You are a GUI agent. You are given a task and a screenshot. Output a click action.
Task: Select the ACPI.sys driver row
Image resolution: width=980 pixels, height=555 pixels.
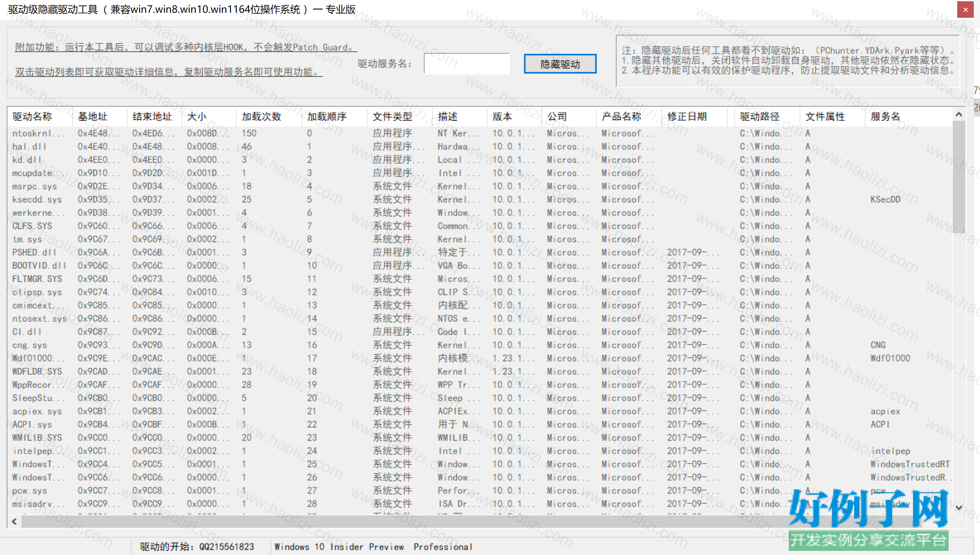(480, 424)
